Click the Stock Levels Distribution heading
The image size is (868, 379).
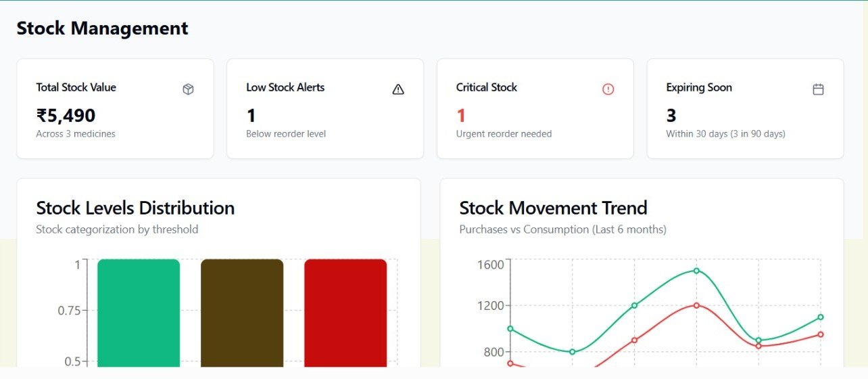135,208
